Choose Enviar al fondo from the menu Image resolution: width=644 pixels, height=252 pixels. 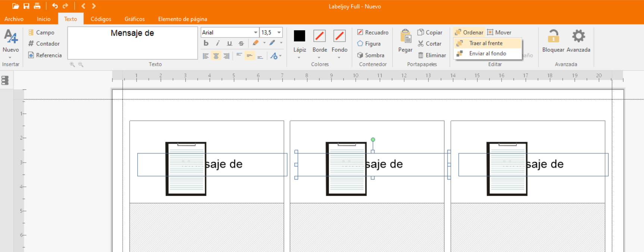(488, 54)
